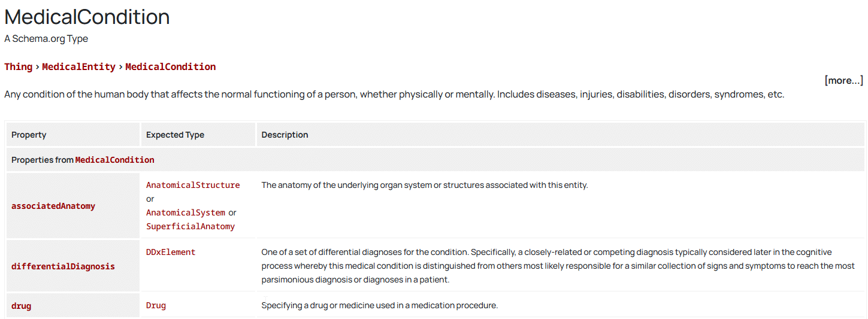This screenshot has height=319, width=868.
Task: Click the SuperficialAnatomy type link
Action: click(x=190, y=226)
